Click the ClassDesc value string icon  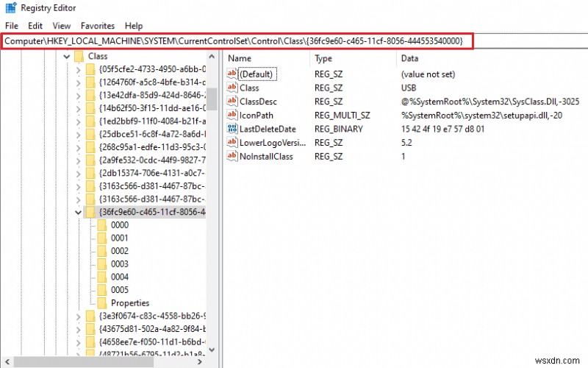232,101
